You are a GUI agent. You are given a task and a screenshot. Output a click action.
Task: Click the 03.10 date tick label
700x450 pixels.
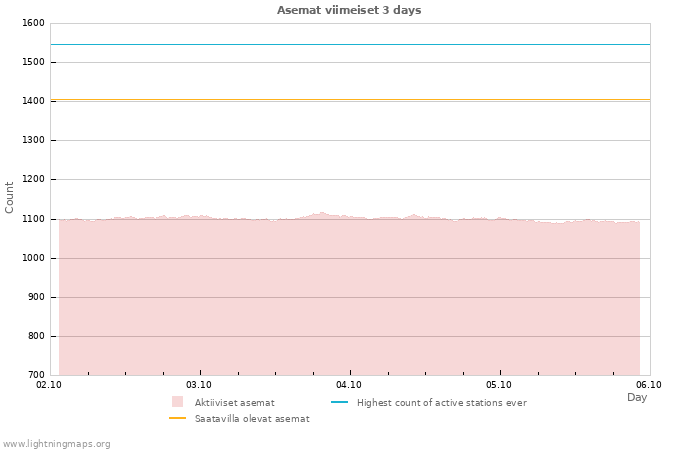(199, 384)
